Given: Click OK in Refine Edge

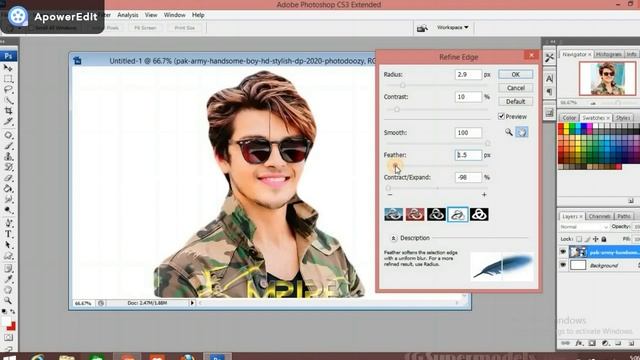Looking at the screenshot, I should [x=516, y=74].
